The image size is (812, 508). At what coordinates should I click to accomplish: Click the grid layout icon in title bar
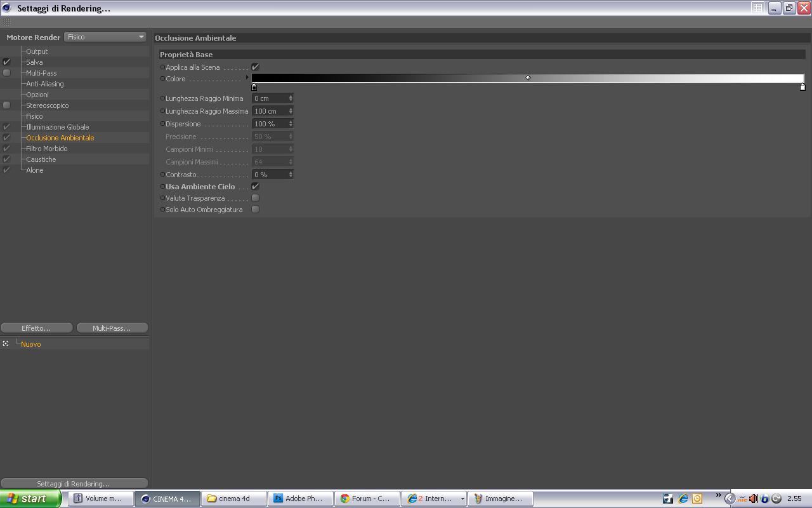click(757, 8)
